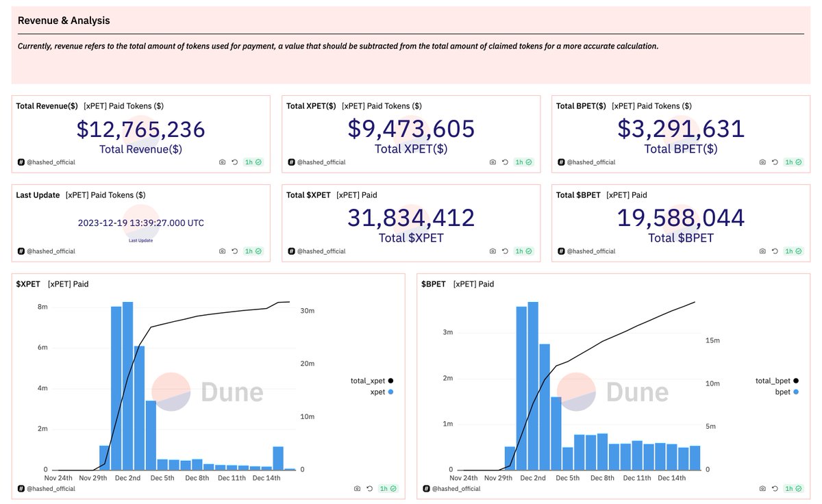Screen dimensions: 822x504
Task: Click the hash avatar icon on Total Revenue($) card
Action: point(21,162)
